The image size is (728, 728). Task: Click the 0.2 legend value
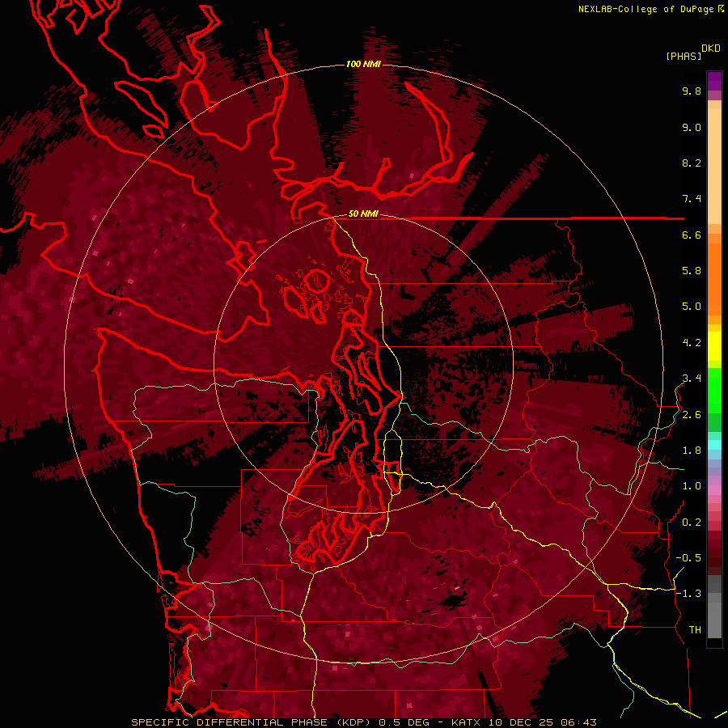click(692, 523)
